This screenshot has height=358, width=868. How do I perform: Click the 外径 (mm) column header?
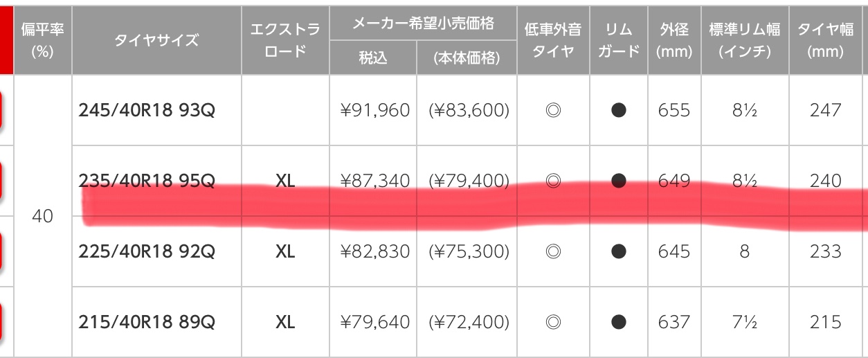(x=673, y=40)
